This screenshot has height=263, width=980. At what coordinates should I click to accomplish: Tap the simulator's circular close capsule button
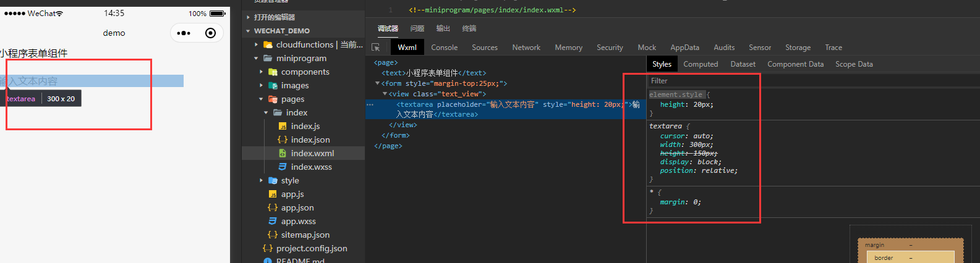210,33
